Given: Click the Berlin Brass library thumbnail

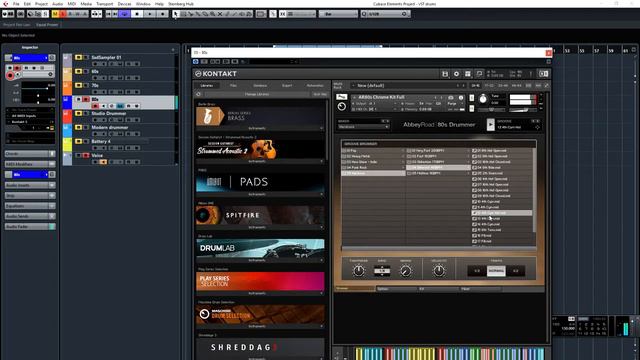Looking at the screenshot, I should (x=260, y=116).
